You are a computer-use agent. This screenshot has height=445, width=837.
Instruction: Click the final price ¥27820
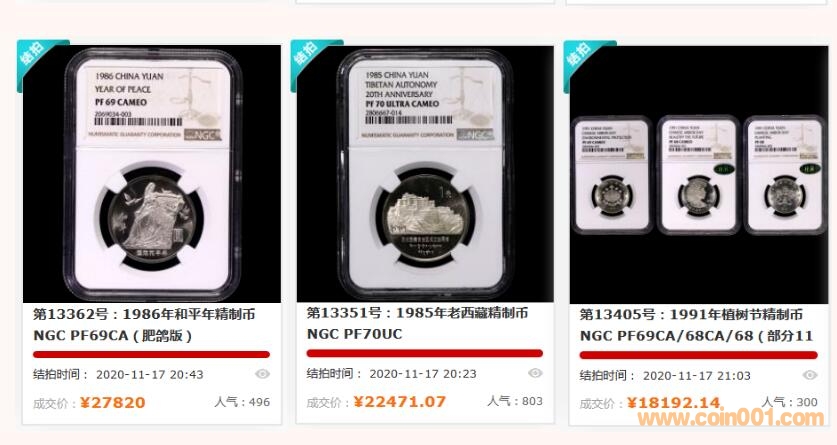coord(113,402)
